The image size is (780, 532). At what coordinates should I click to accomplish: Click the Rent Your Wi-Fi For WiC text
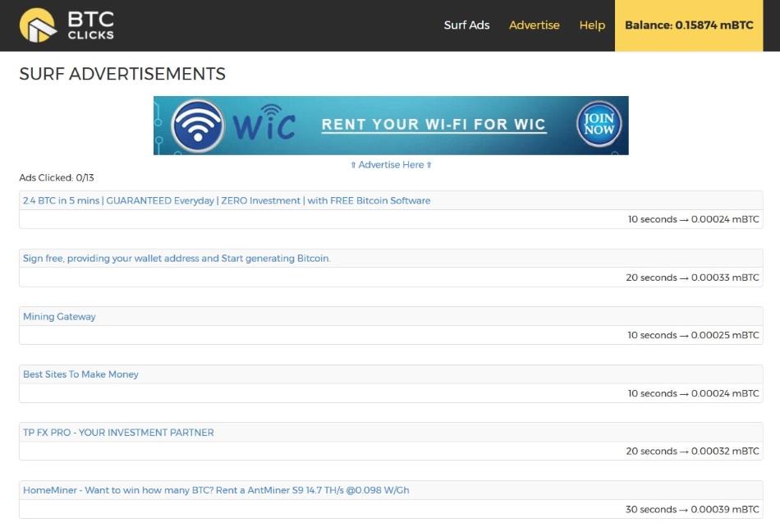pos(434,124)
